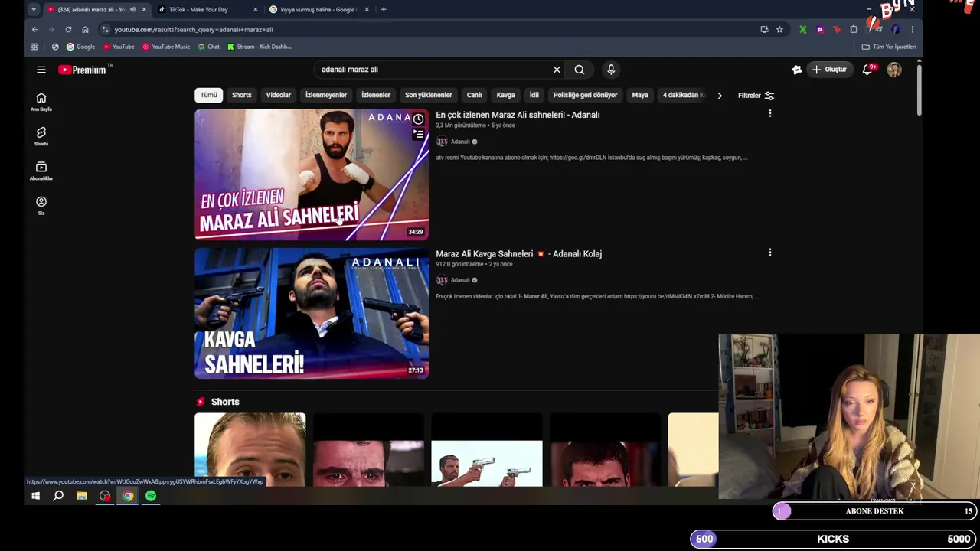The image size is (980, 551).
Task: Switch to the kıyıya vurmuş balina tab
Action: pos(319,9)
